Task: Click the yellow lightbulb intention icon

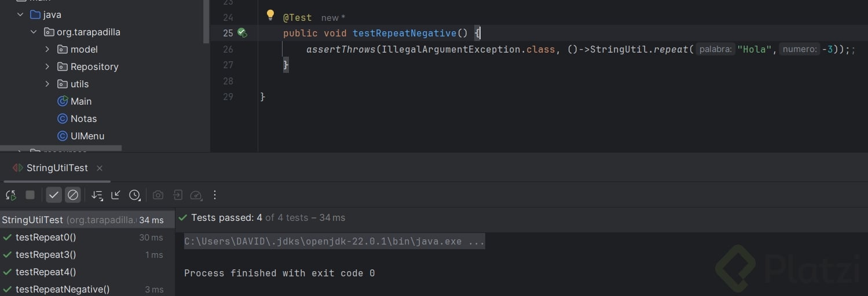Action: point(270,15)
